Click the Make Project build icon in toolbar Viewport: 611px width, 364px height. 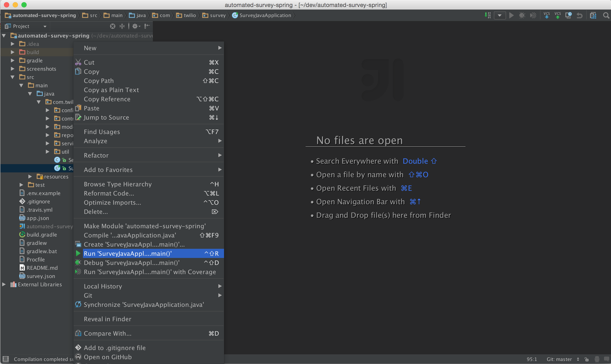488,15
